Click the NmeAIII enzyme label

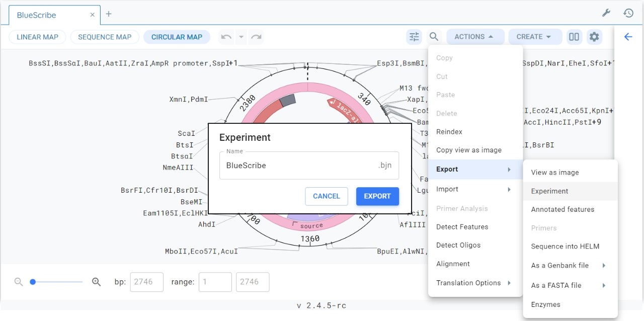pyautogui.click(x=178, y=168)
